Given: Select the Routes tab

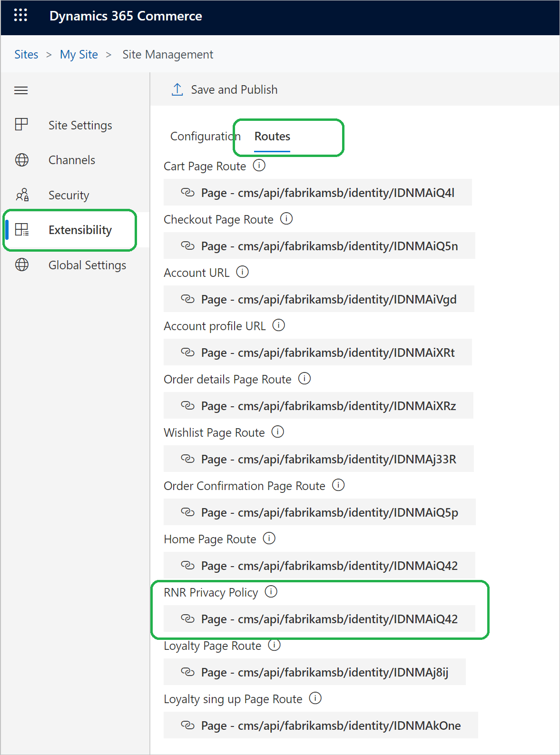Looking at the screenshot, I should pyautogui.click(x=272, y=137).
